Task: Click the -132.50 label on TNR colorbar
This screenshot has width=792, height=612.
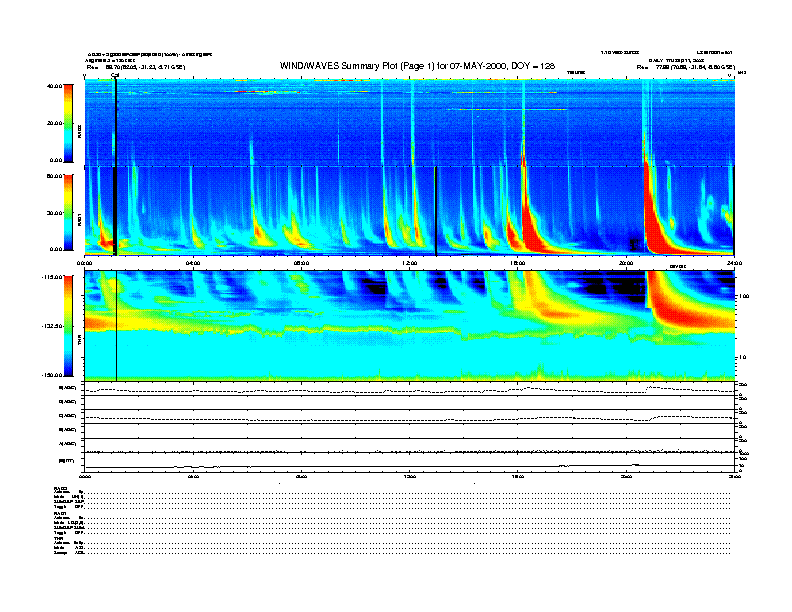Action: [x=52, y=326]
